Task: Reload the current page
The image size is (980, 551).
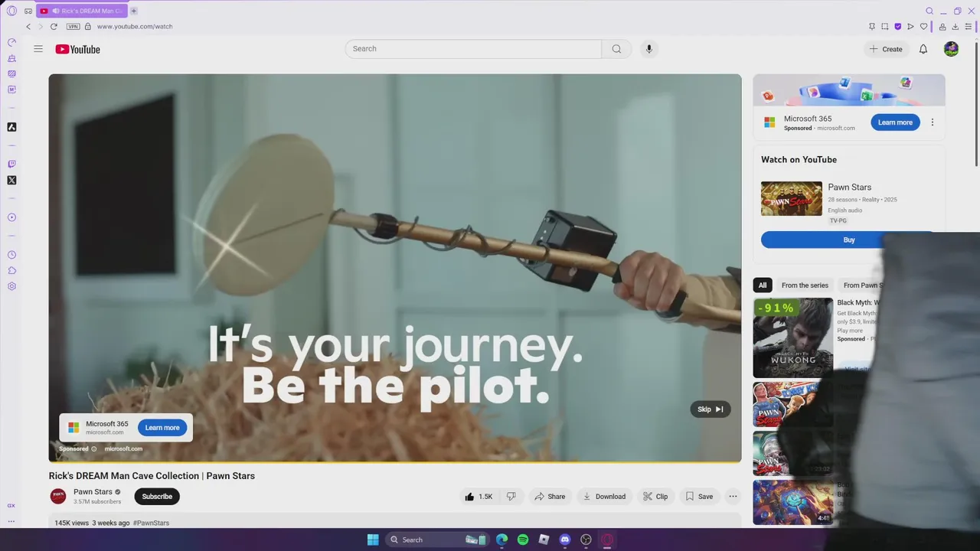Action: (54, 26)
